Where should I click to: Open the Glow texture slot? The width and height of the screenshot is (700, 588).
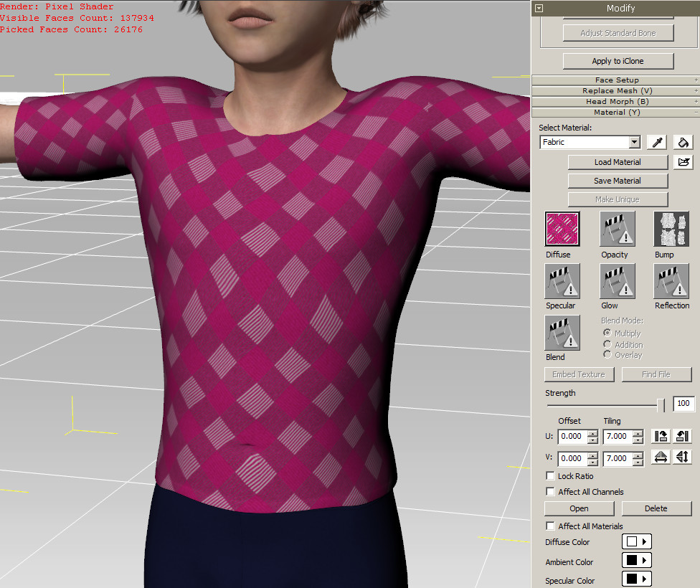(x=618, y=281)
